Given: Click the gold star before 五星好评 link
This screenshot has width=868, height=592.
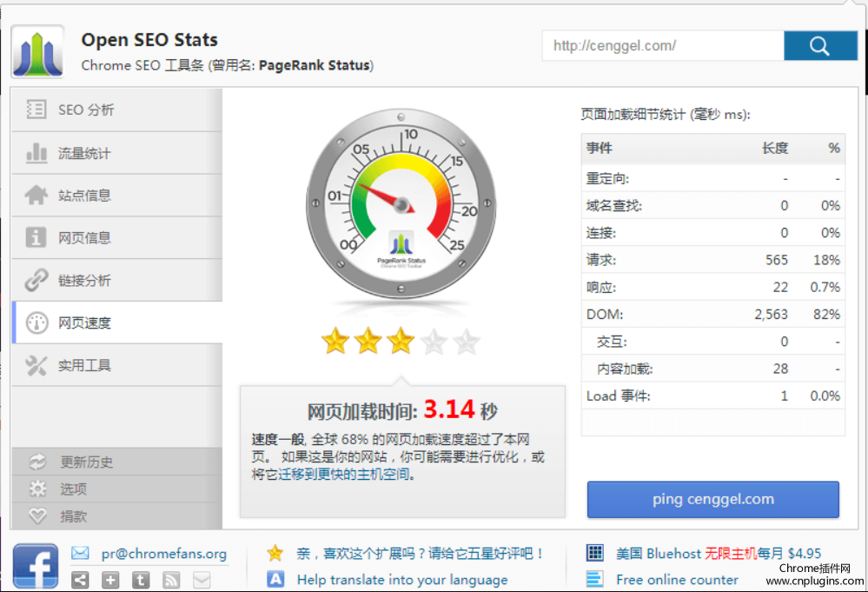Looking at the screenshot, I should 275,553.
